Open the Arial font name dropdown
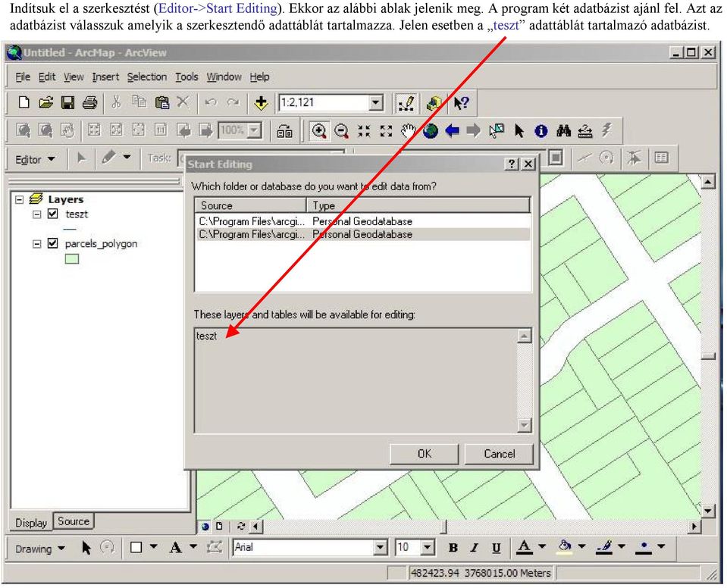The height and width of the screenshot is (588, 727). [x=381, y=547]
